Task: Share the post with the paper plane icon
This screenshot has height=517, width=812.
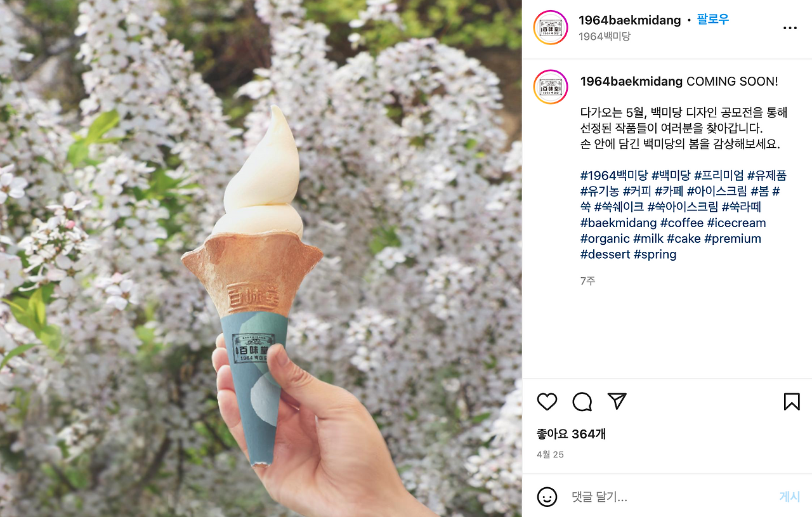Action: tap(617, 401)
